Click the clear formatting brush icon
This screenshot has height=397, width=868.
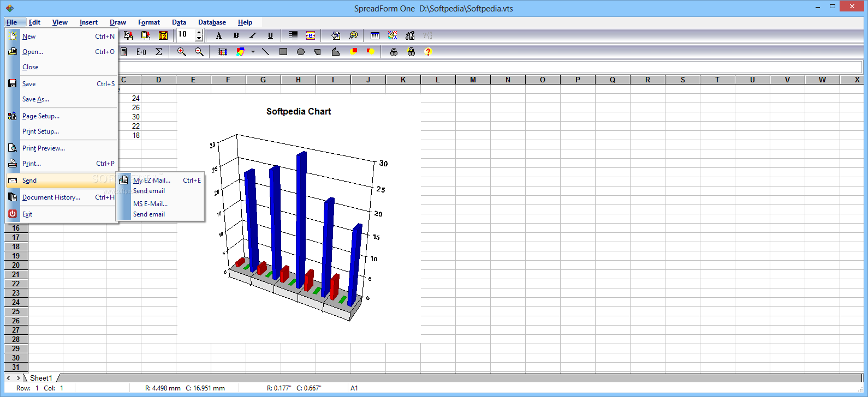point(393,35)
